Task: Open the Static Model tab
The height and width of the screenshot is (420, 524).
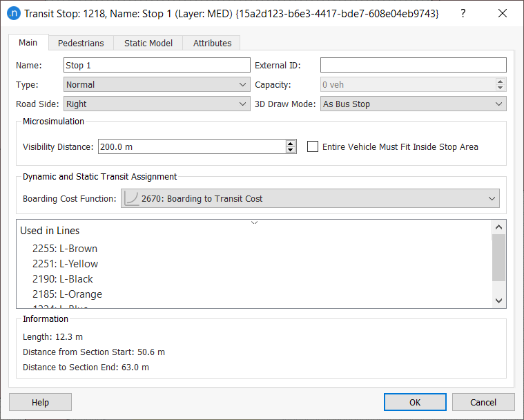Action: (148, 43)
